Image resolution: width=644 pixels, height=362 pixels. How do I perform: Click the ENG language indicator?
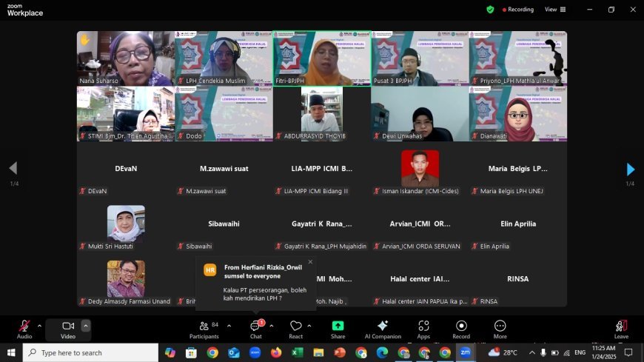tap(580, 352)
